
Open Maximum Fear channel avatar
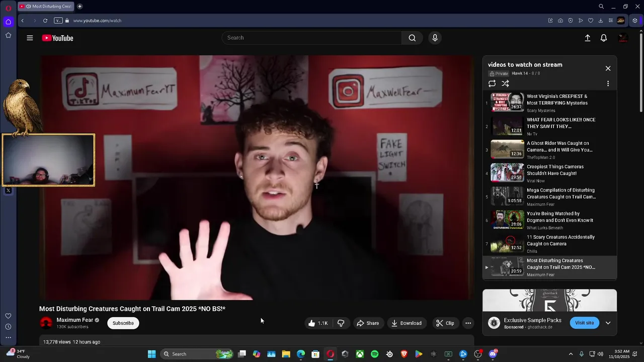tap(46, 323)
